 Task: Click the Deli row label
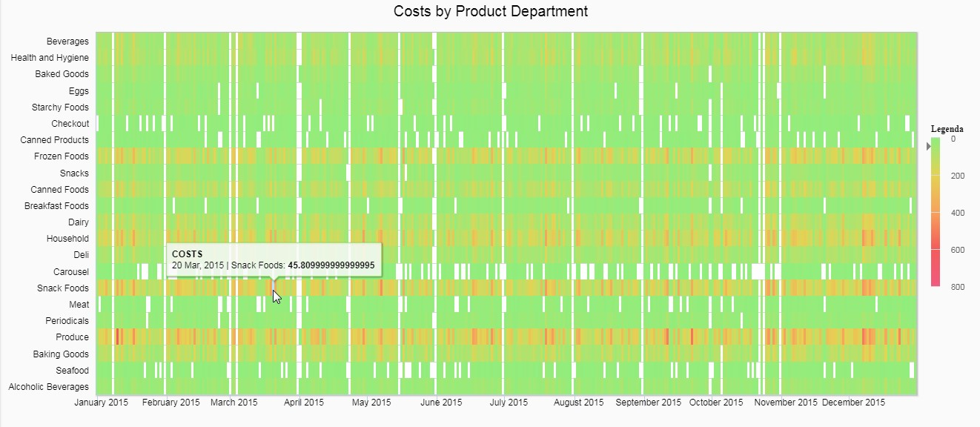[81, 255]
